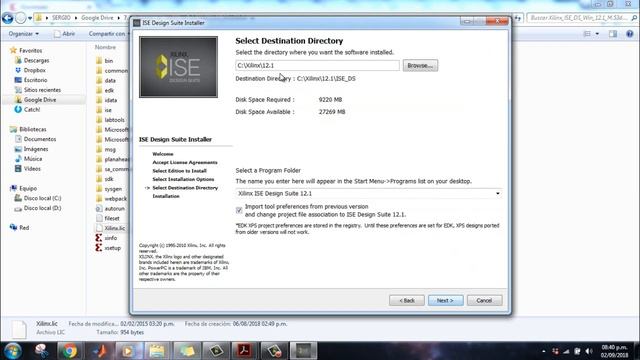Select the msg folder

(x=110, y=149)
